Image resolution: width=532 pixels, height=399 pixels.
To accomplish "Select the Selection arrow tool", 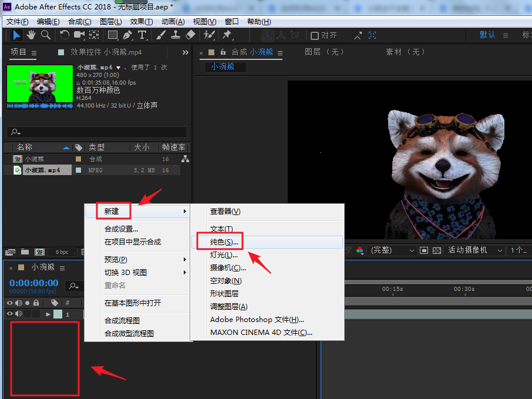I will 16,35.
